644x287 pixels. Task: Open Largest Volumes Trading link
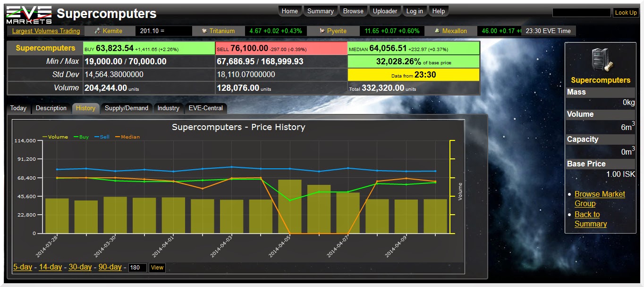(46, 31)
